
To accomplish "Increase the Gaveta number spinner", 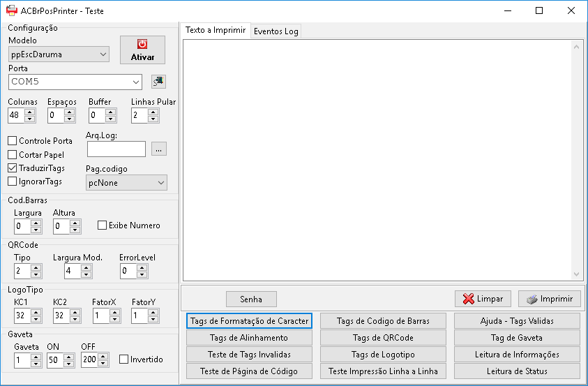I will 36,357.
